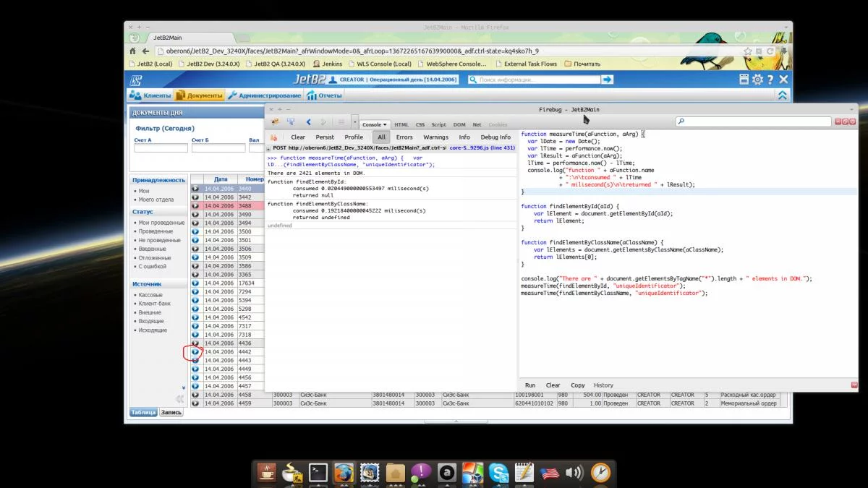Open JetB2 settings gear icon
The height and width of the screenshot is (488, 868).
[x=757, y=80]
